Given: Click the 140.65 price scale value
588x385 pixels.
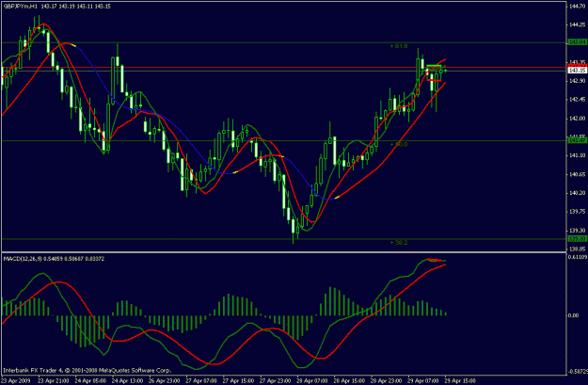Looking at the screenshot, I should [578, 174].
